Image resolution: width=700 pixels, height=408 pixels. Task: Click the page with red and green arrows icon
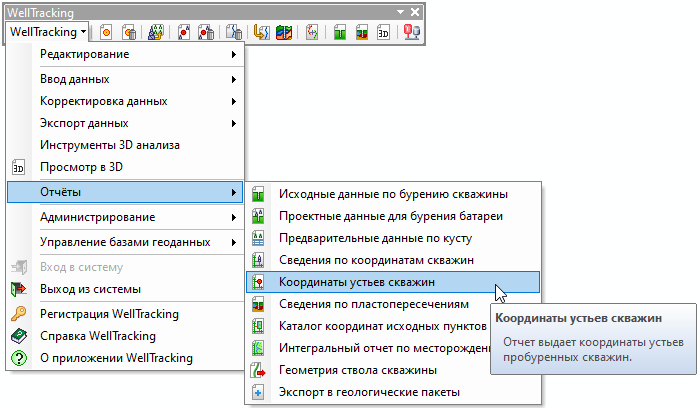coord(312,32)
